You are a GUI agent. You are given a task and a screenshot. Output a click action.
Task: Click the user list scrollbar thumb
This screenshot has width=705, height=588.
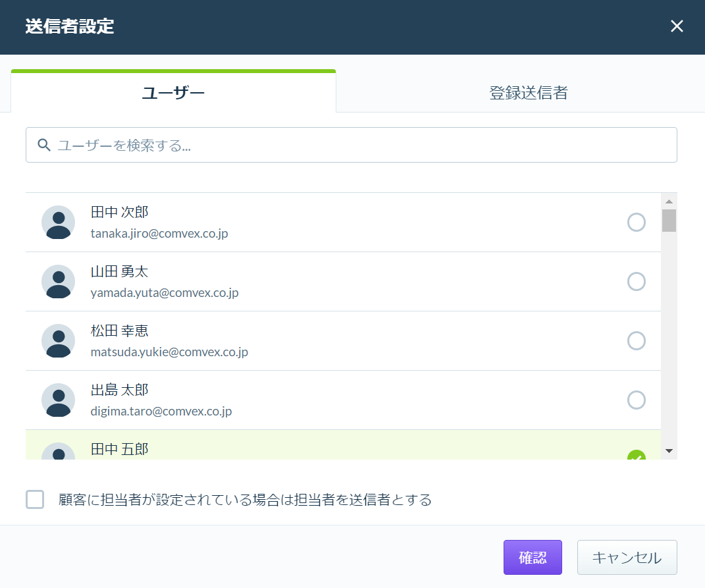coord(669,221)
